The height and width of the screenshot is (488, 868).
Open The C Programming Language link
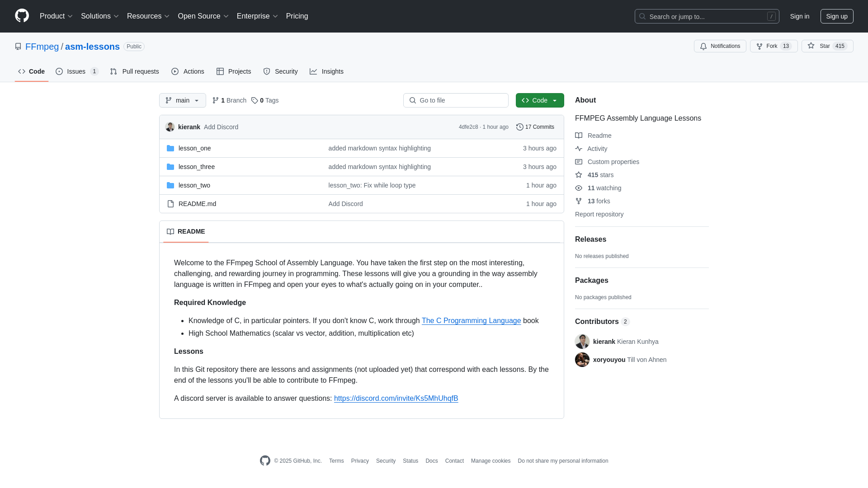[x=471, y=321]
